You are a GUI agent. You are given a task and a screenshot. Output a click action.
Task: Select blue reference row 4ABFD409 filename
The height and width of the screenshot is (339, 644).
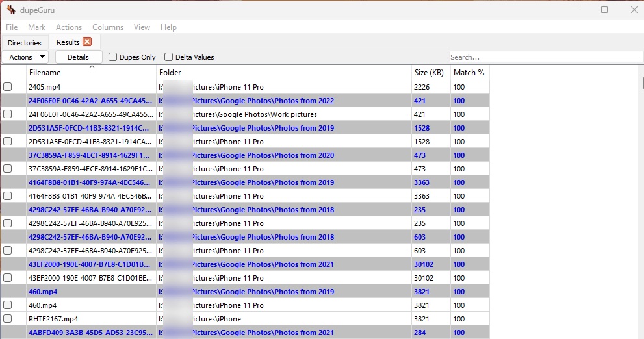click(90, 333)
